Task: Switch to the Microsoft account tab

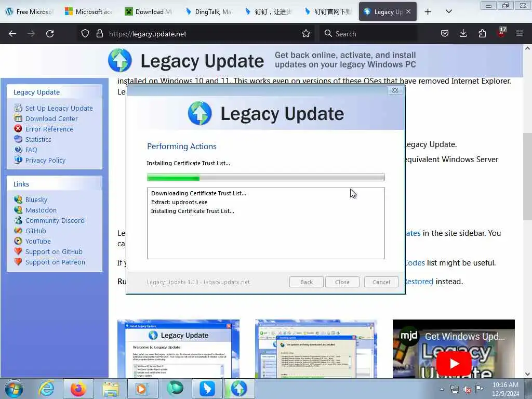Action: click(x=89, y=12)
